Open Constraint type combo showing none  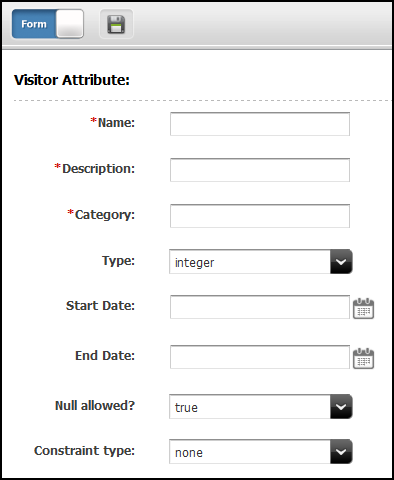click(261, 452)
